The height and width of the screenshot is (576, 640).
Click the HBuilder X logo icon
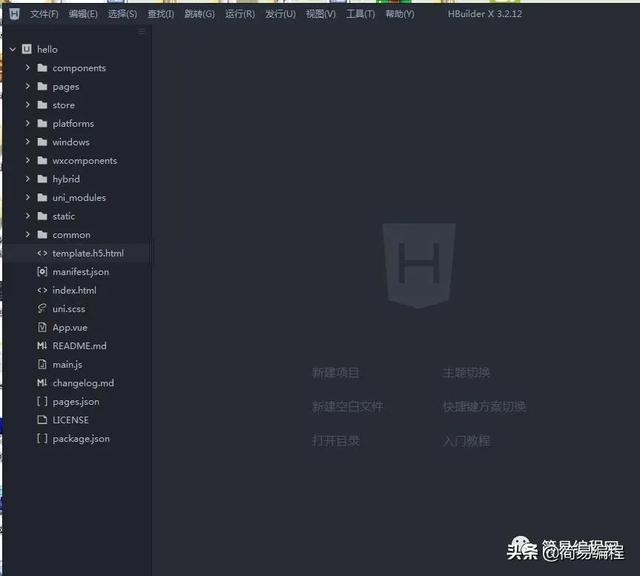click(14, 14)
